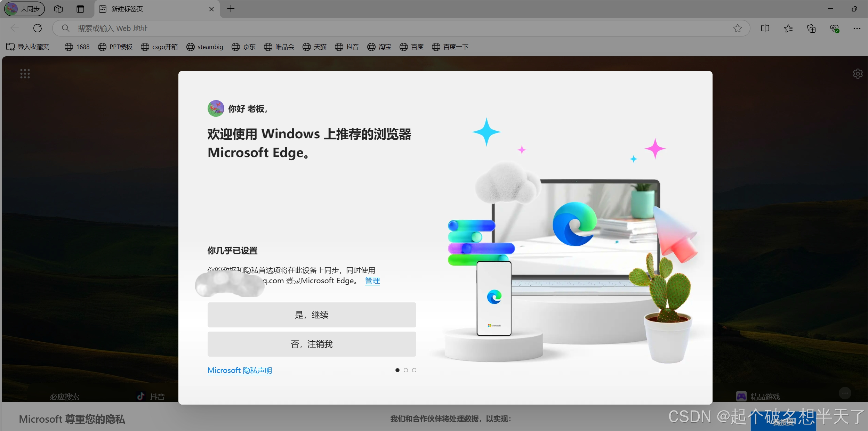Open the 管理 link
The image size is (868, 431).
tap(372, 280)
